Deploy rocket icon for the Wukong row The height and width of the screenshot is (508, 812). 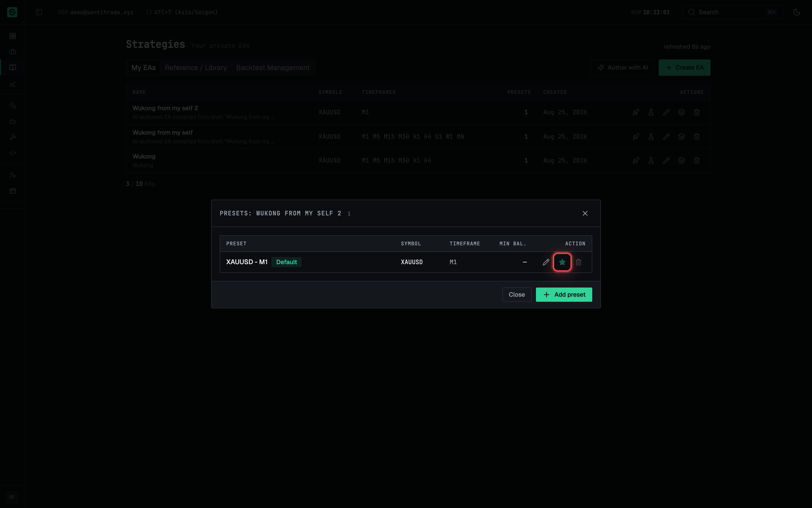pyautogui.click(x=636, y=161)
